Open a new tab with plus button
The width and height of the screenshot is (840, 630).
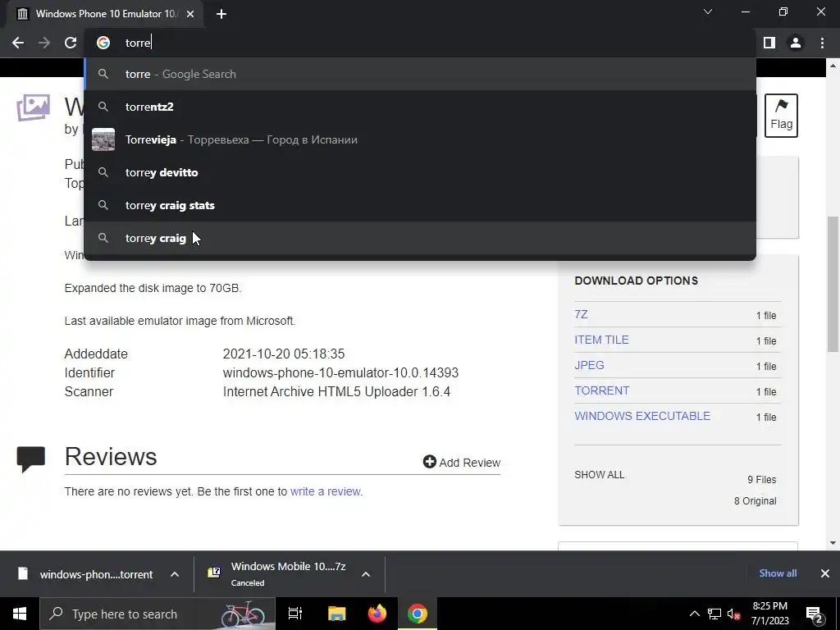(x=221, y=14)
